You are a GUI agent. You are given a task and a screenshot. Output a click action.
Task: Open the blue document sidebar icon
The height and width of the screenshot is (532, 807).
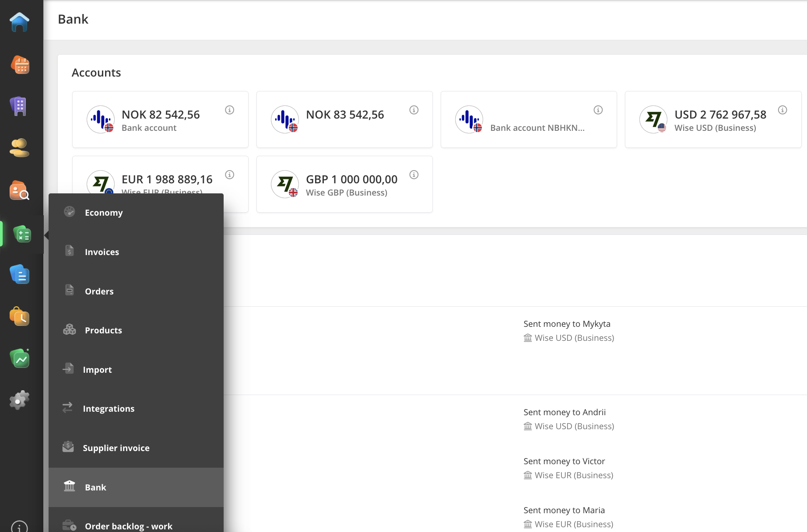tap(20, 274)
